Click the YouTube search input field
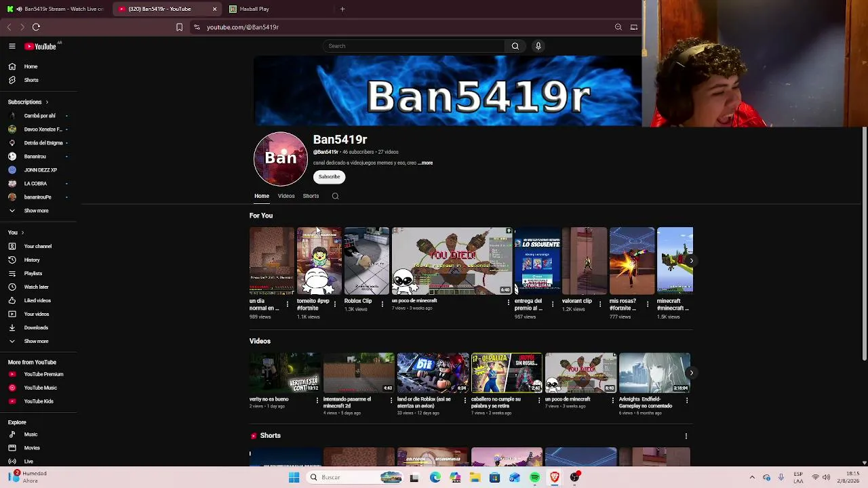This screenshot has height=488, width=868. pos(414,46)
